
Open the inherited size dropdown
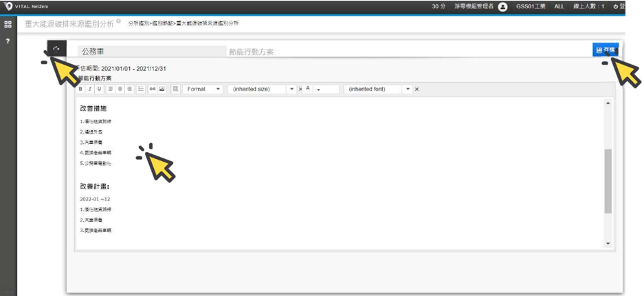click(262, 89)
